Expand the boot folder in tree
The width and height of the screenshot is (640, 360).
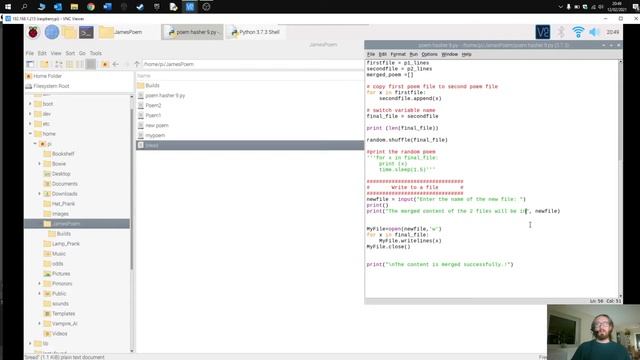pyautogui.click(x=30, y=104)
